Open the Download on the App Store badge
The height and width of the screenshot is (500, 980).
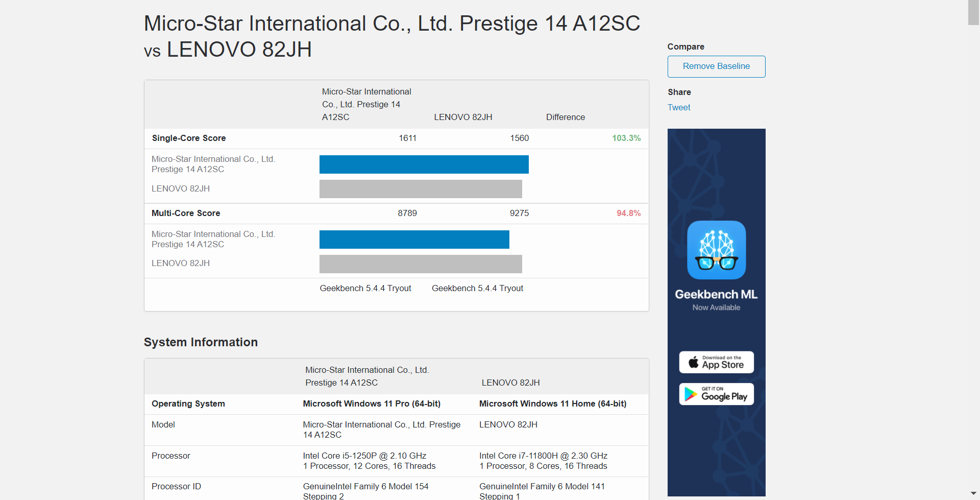[716, 362]
